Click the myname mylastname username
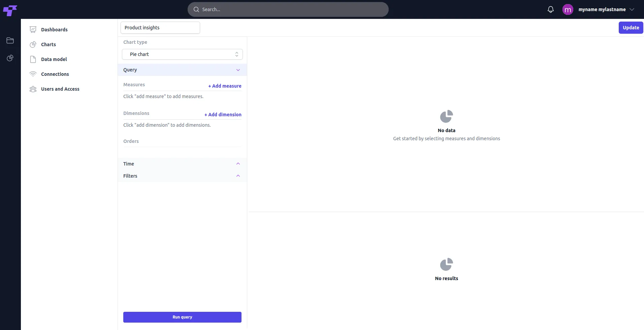The width and height of the screenshot is (644, 330). 602,9
